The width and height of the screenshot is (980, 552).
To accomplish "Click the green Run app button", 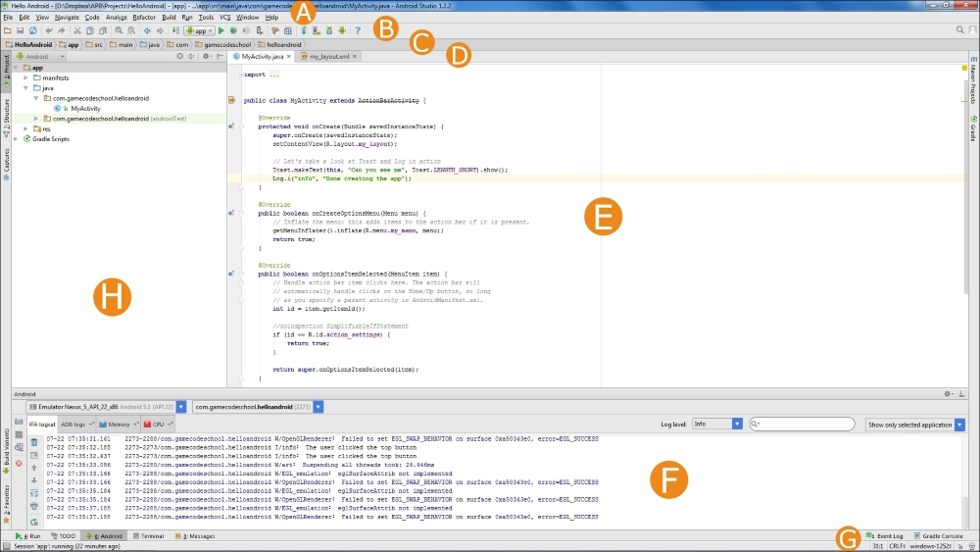I will (221, 30).
